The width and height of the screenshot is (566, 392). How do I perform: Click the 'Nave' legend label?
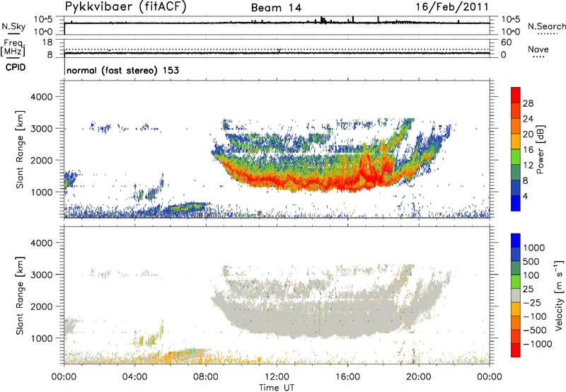click(x=538, y=49)
